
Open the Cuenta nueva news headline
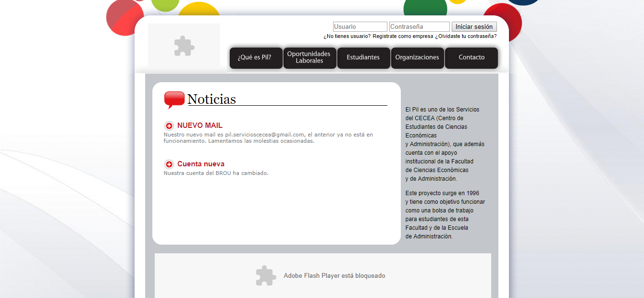(x=201, y=164)
